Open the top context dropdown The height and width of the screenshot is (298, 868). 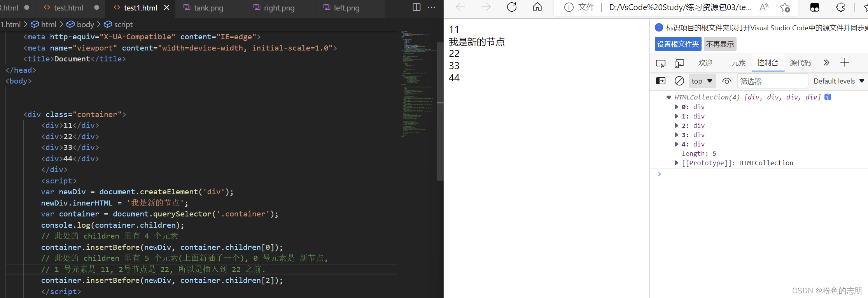702,81
